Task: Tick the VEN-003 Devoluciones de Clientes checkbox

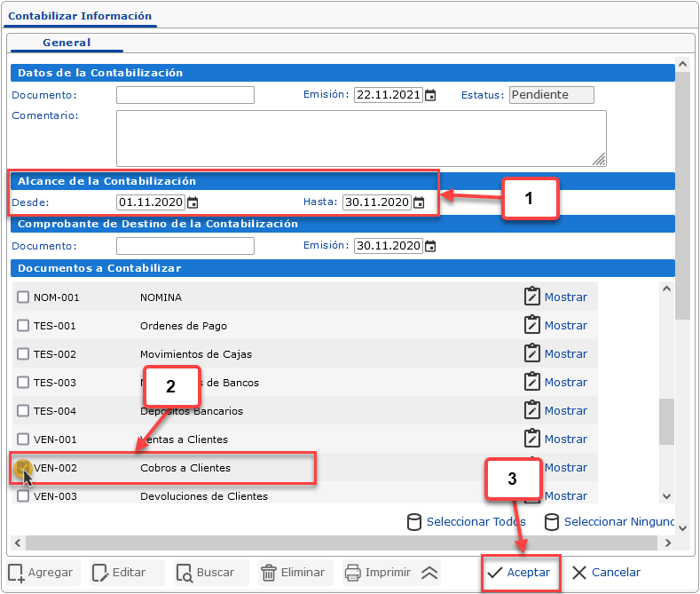Action: tap(23, 496)
